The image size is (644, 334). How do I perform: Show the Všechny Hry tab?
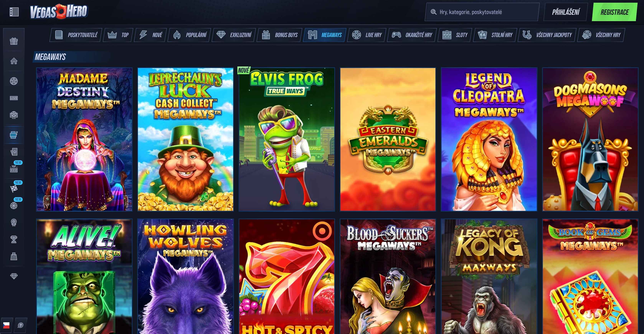pyautogui.click(x=601, y=35)
